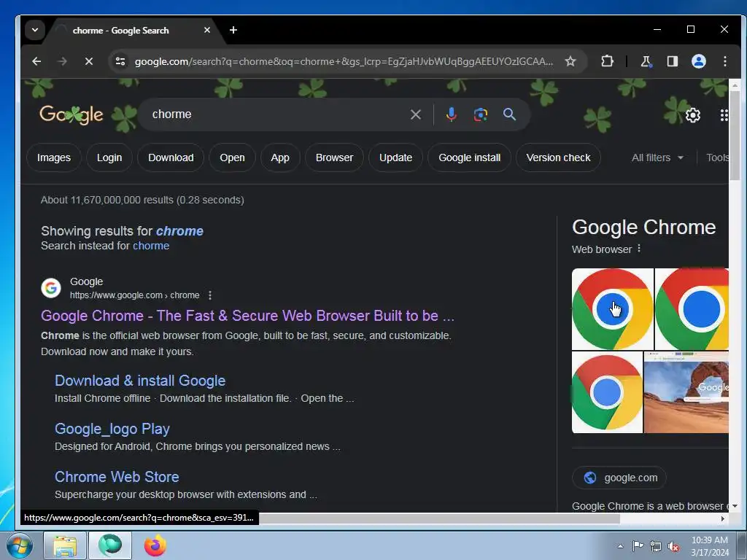The image size is (747, 560).
Task: Click the Google favicon of first result
Action: click(x=51, y=288)
